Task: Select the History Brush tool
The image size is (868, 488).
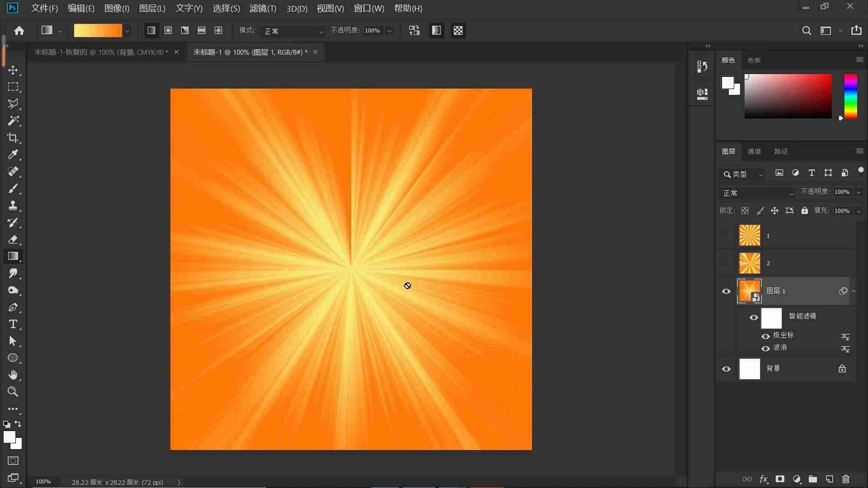Action: (13, 222)
